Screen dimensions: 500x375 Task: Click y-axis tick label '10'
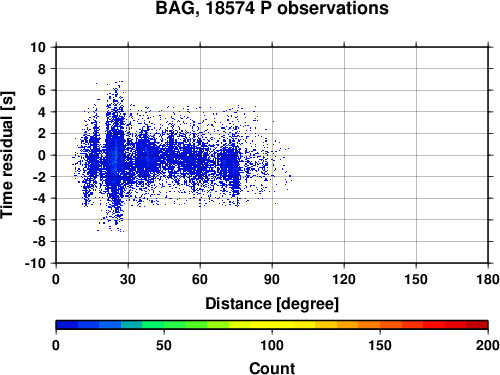38,47
